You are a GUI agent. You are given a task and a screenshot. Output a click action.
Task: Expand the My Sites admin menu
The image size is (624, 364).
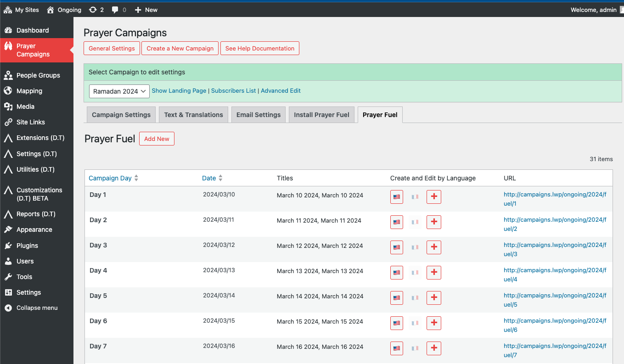(x=21, y=10)
